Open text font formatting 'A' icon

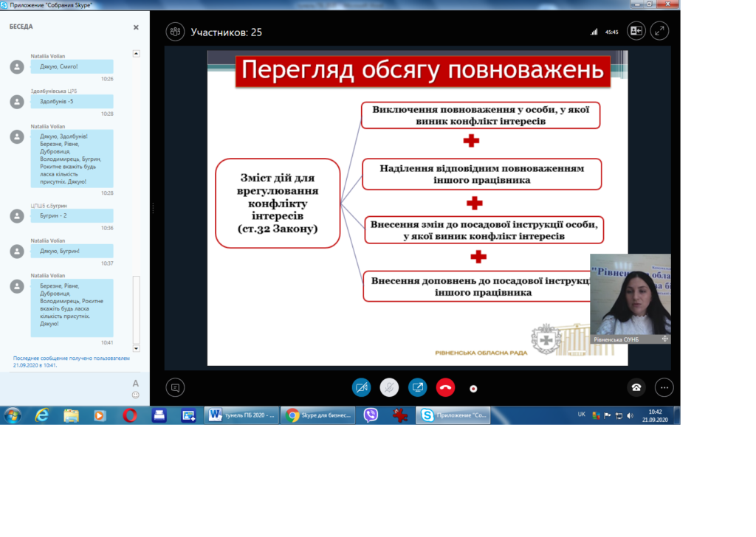tap(136, 383)
